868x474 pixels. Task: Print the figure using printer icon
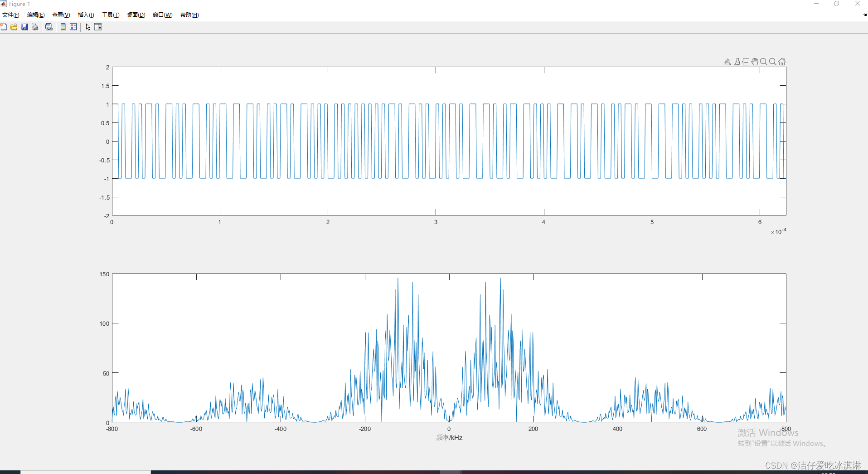click(35, 27)
